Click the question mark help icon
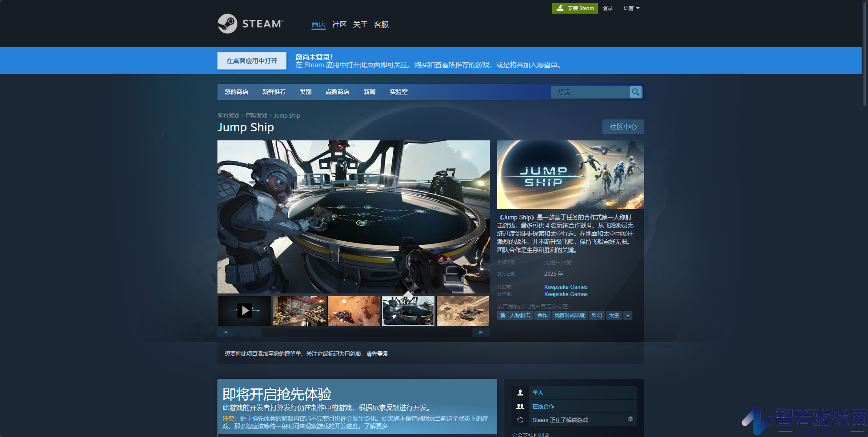 (x=631, y=419)
